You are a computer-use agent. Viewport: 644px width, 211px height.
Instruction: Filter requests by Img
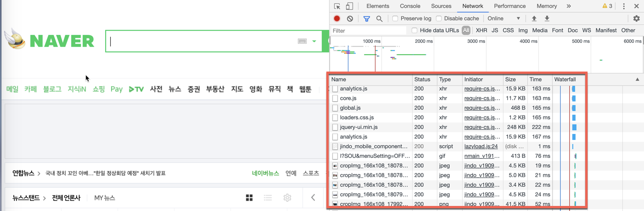(523, 30)
